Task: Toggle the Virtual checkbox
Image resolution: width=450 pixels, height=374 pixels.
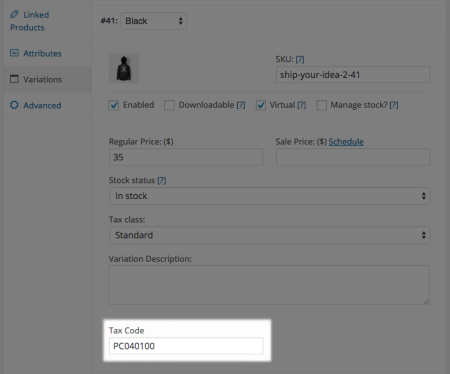Action: click(x=261, y=105)
